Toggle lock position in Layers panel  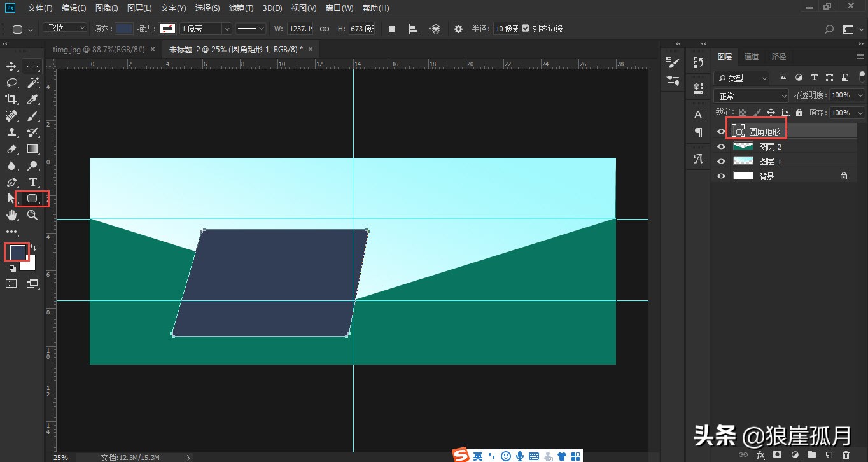pos(771,113)
